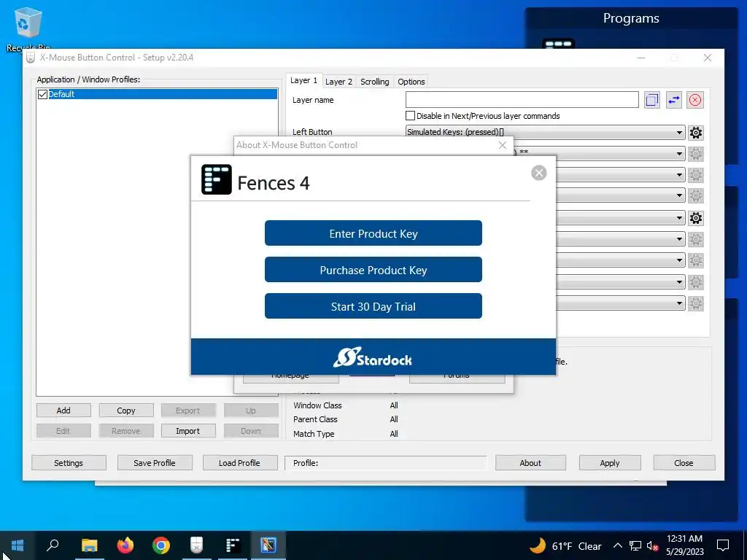
Task: Launch Google Chrome from the taskbar
Action: point(161,545)
